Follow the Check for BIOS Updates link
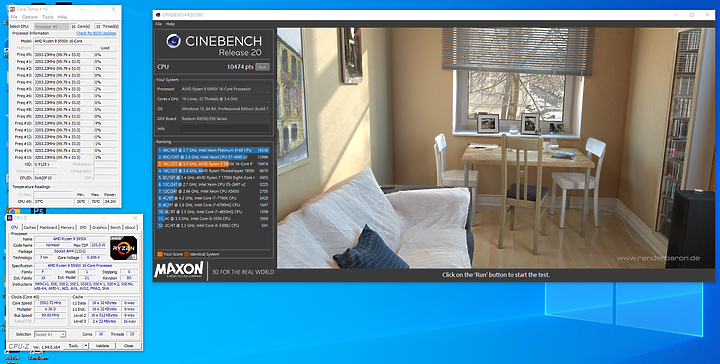 (x=96, y=33)
